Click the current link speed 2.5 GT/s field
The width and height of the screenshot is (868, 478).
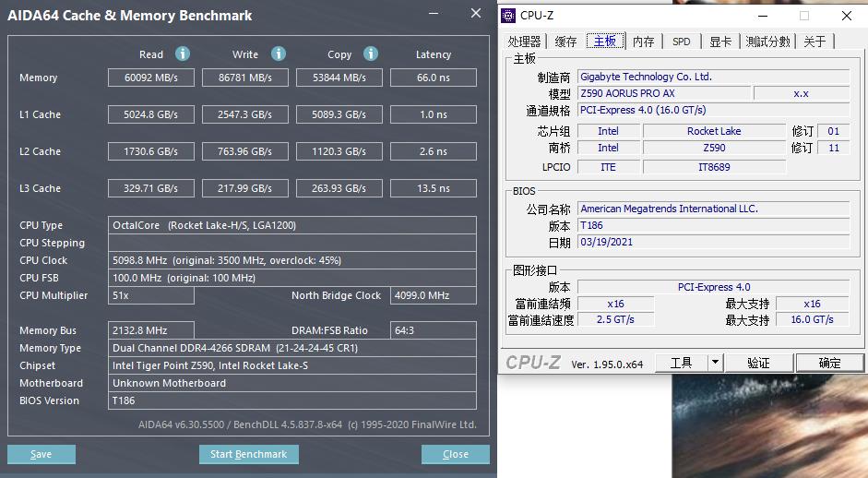pyautogui.click(x=615, y=319)
